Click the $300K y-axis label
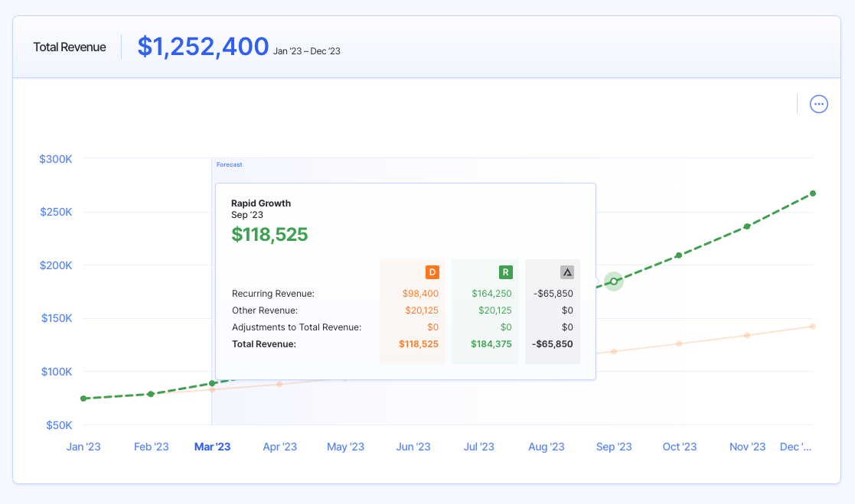This screenshot has height=504, width=855. 54,159
